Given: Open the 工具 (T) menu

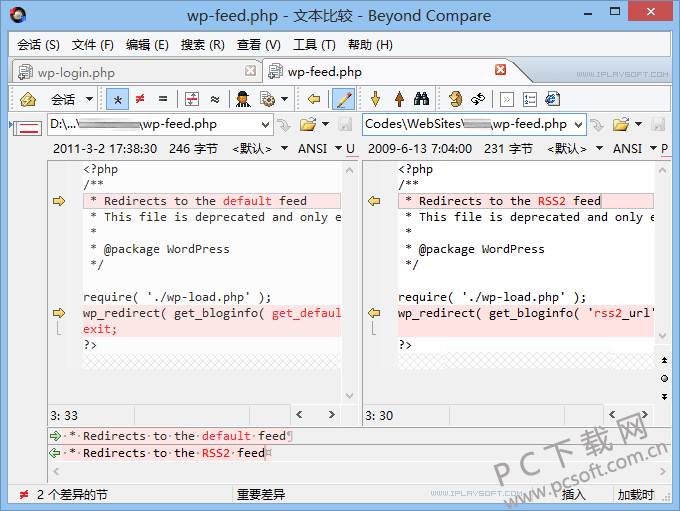Looking at the screenshot, I should 314,45.
